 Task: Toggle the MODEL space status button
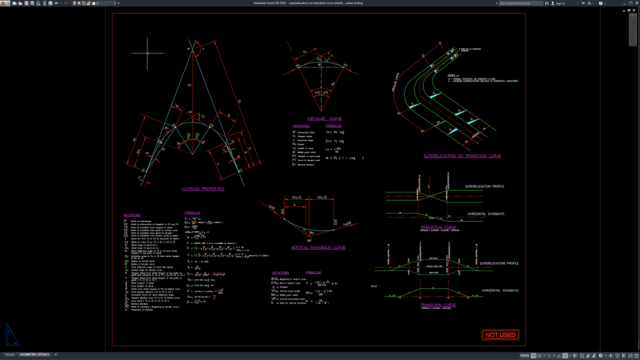(x=524, y=356)
